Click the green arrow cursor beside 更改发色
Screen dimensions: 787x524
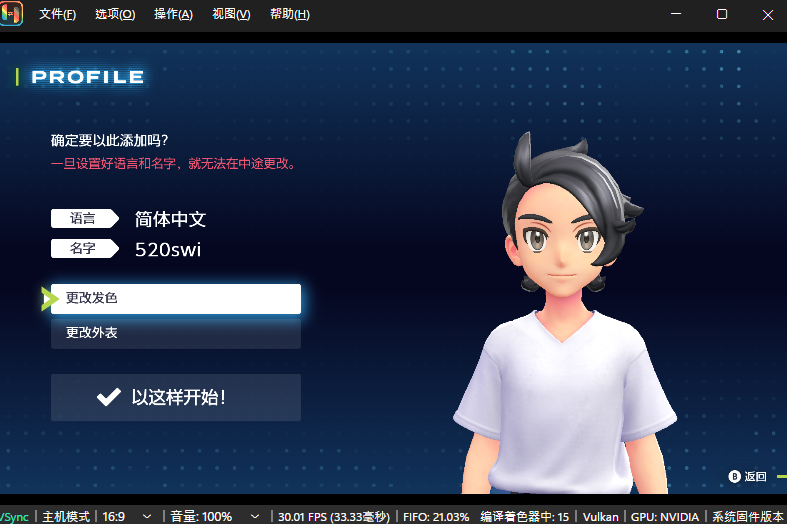(49, 298)
